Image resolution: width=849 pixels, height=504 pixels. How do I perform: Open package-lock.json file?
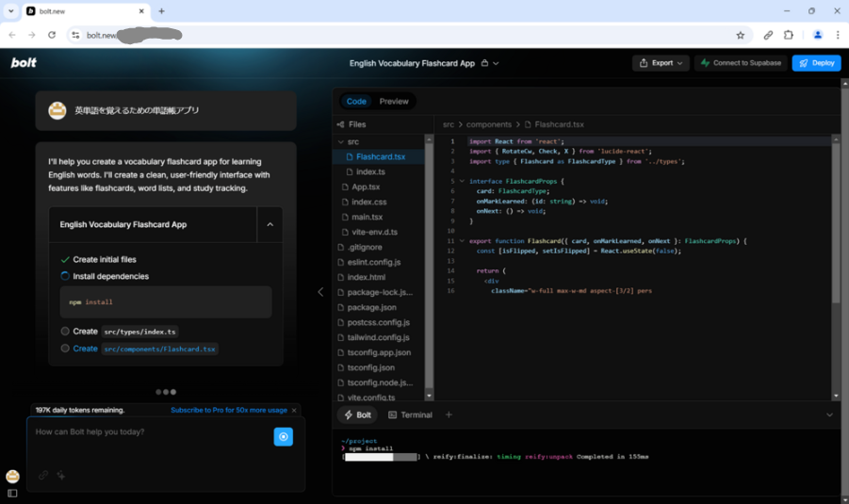pos(378,292)
